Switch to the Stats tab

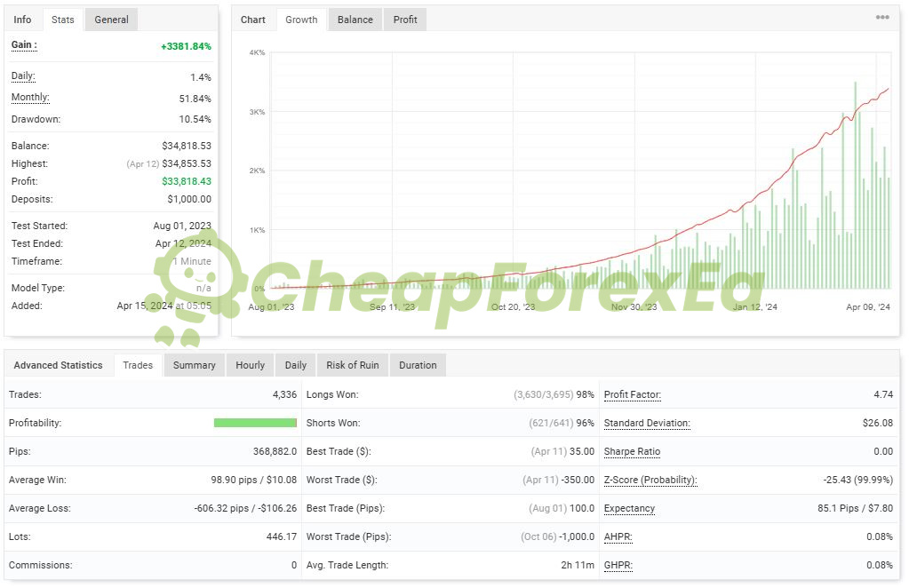click(62, 20)
